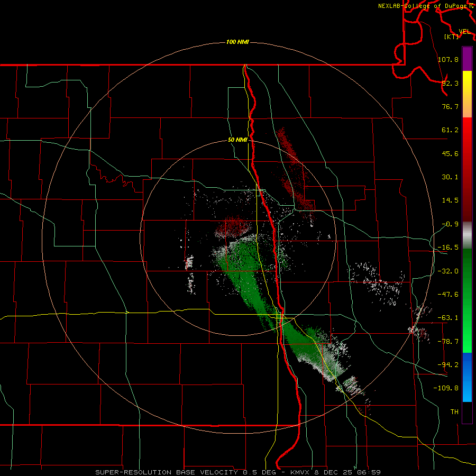Viewport: 476px width, 476px height.
Task: Click the -0.9 scale value
Action: click(450, 224)
